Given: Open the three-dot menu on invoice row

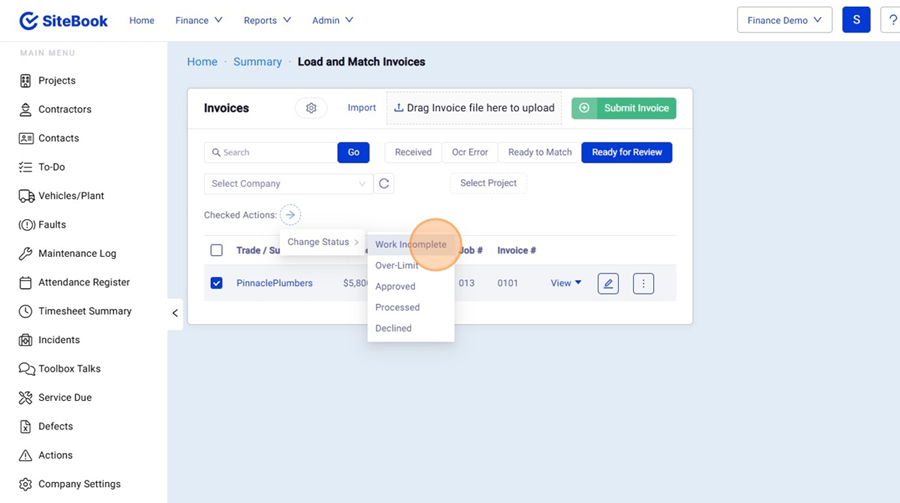Looking at the screenshot, I should pos(643,284).
